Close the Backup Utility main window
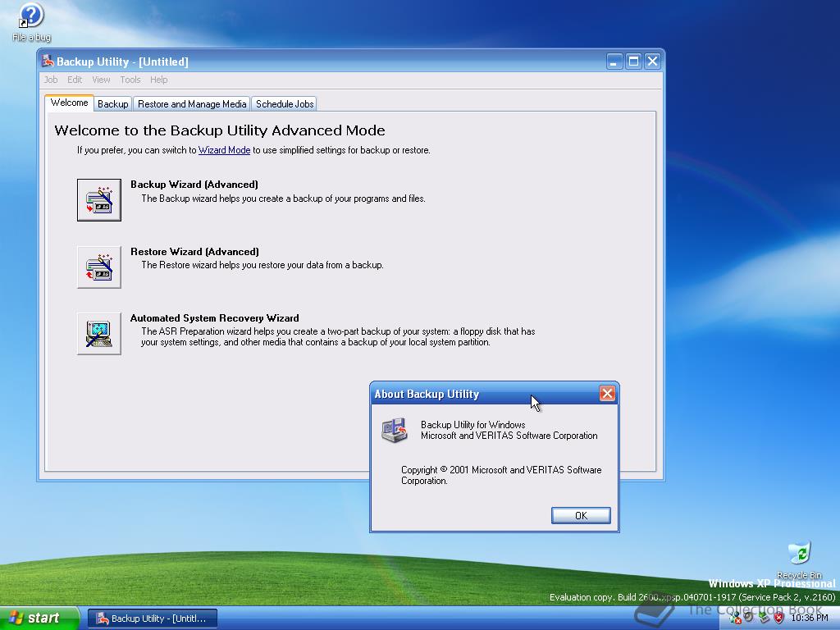This screenshot has width=840, height=630. (652, 61)
